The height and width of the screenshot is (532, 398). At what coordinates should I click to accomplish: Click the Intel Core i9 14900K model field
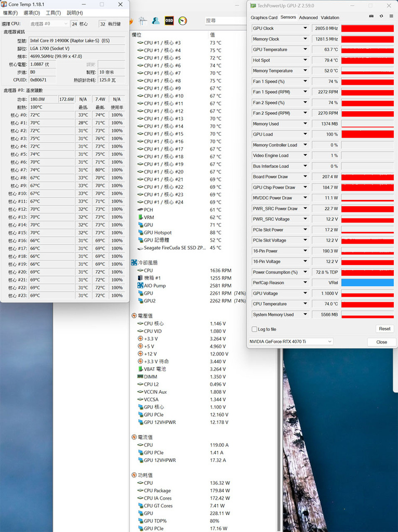point(77,41)
